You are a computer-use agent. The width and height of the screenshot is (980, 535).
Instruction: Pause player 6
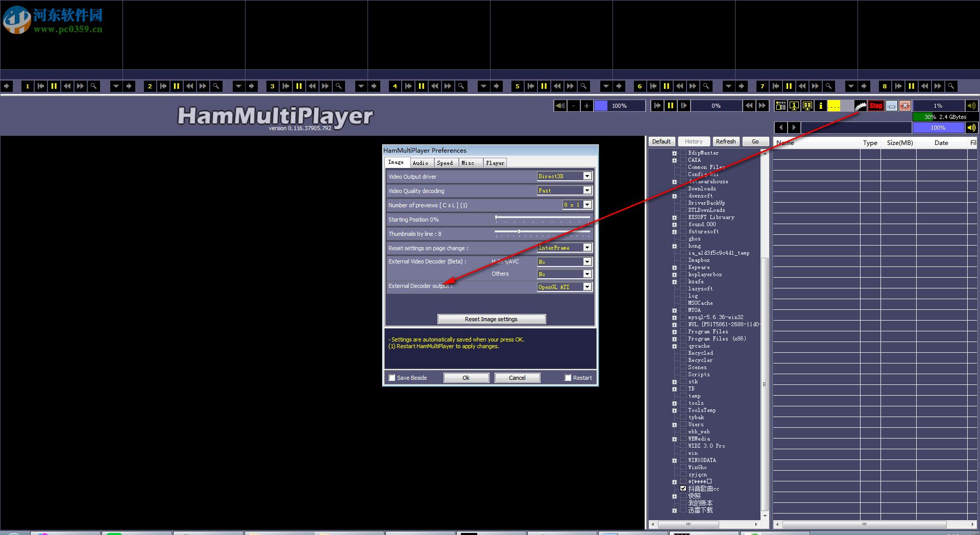click(x=667, y=86)
